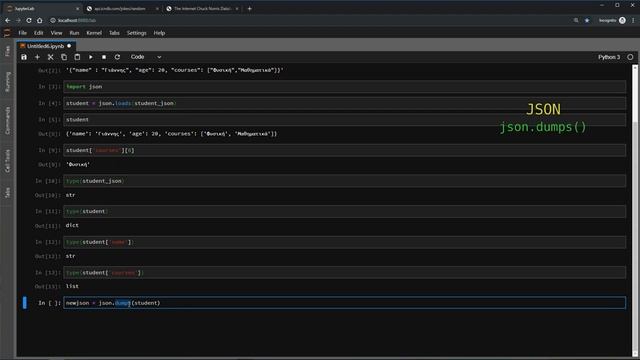
Task: Click the type(student['name']) code cell
Action: click(x=344, y=242)
